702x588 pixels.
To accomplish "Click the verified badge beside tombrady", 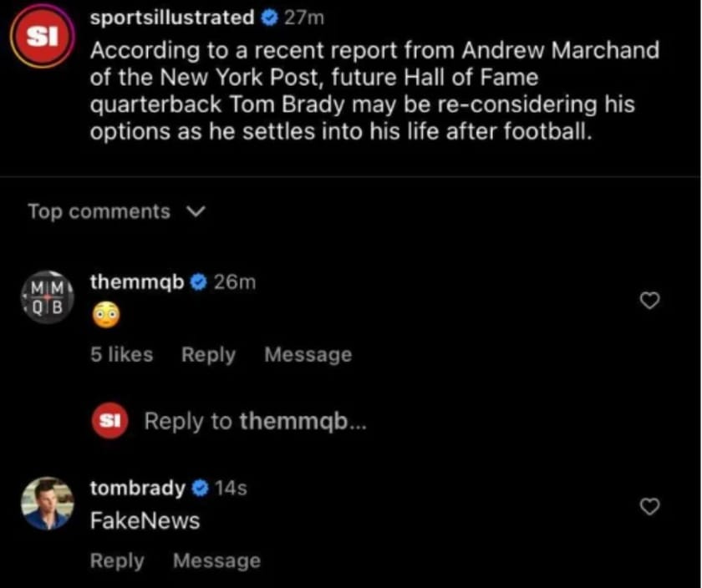I will coord(198,489).
